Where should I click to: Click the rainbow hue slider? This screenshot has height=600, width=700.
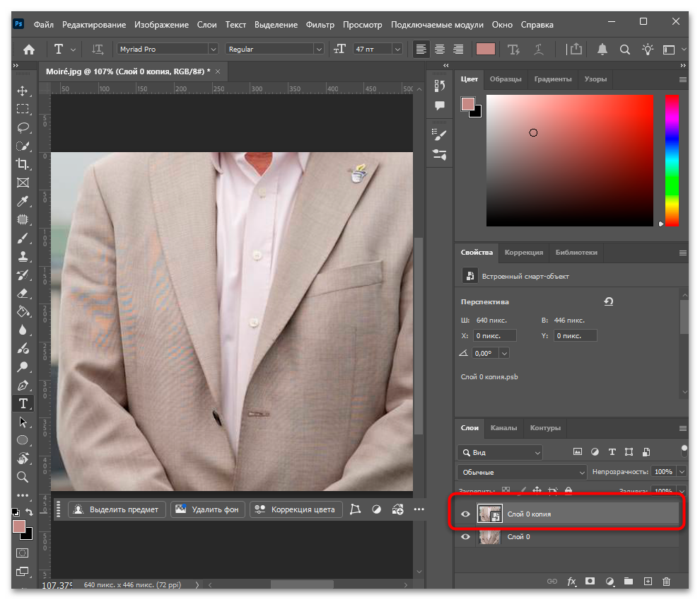click(672, 161)
